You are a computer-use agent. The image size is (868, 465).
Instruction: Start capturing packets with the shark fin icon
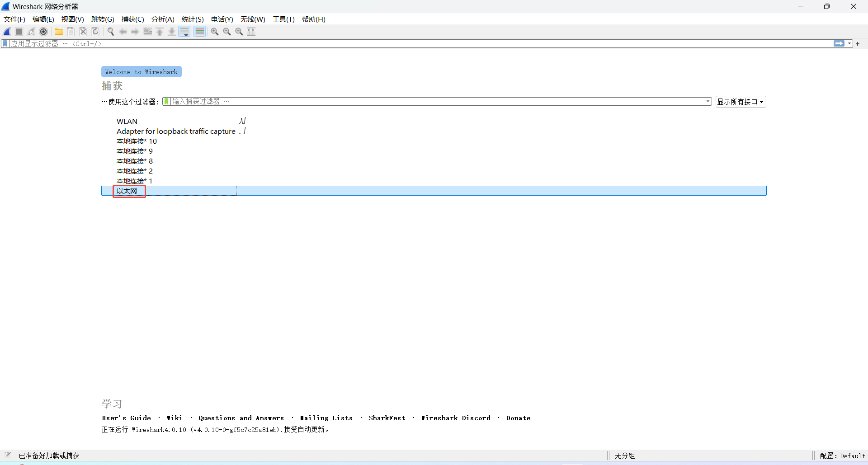coord(7,32)
